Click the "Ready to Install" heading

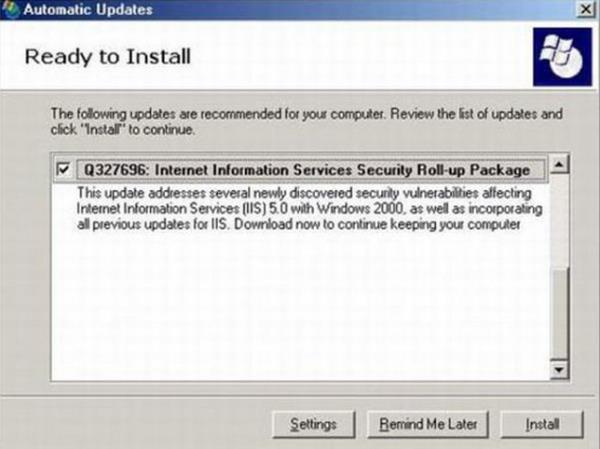107,56
